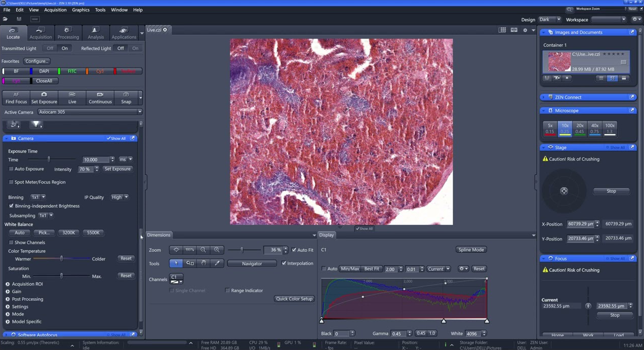Screen dimensions: 644x350
Task: Set zoom to 100% icon
Action: pos(190,250)
